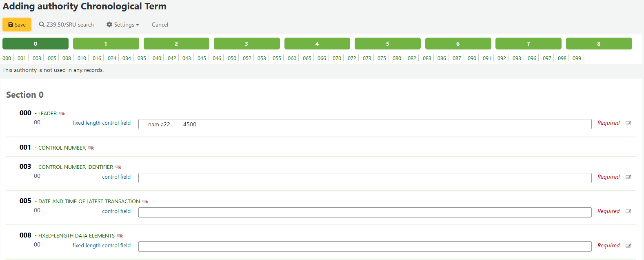Viewport: 644px width, 260px height.
Task: Remove FIXED-LENGTH DATA ELEMENTS tag using icon
Action: coord(120,236)
